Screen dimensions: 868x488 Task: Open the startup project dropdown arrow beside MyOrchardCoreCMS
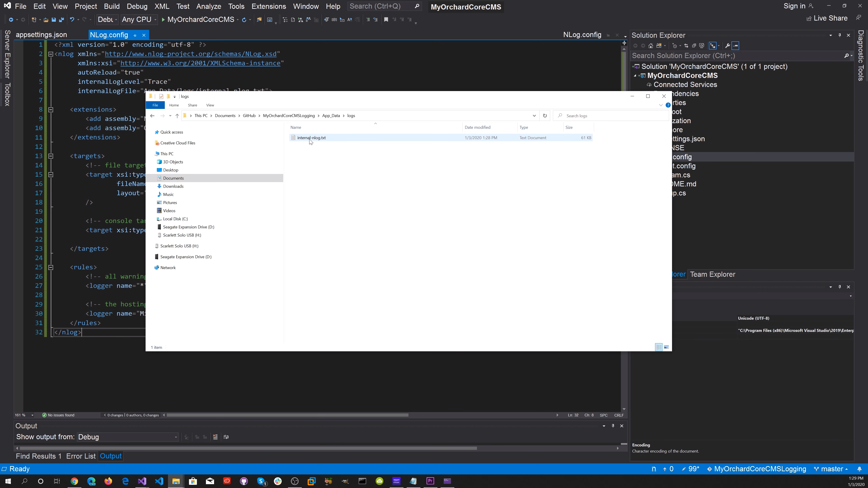tap(238, 20)
